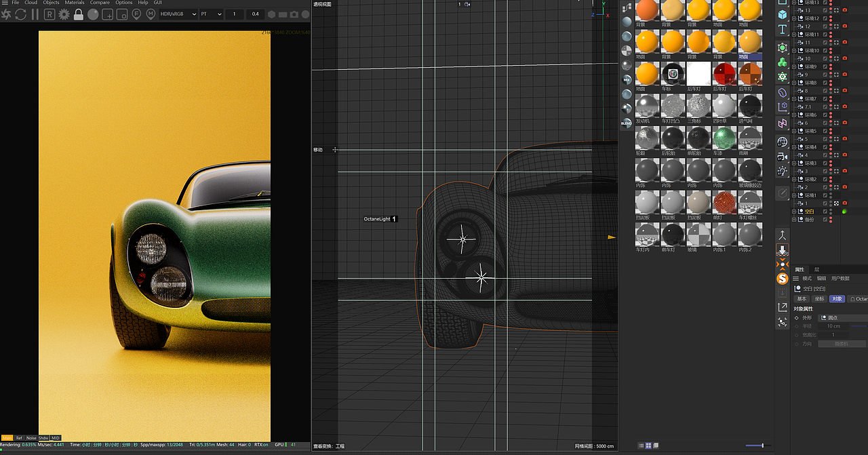Select the green 车漆 material thumbnail
This screenshot has height=455, width=868.
coord(724,138)
